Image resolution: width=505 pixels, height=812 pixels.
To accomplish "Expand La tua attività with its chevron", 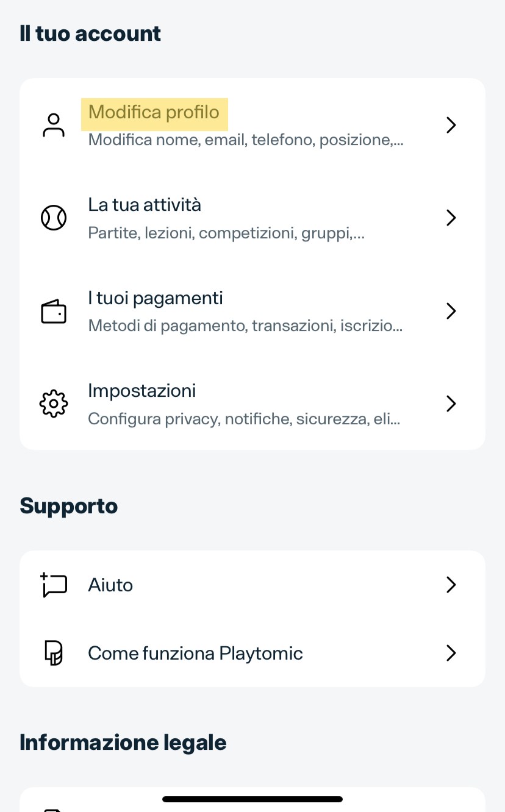I will tap(451, 218).
